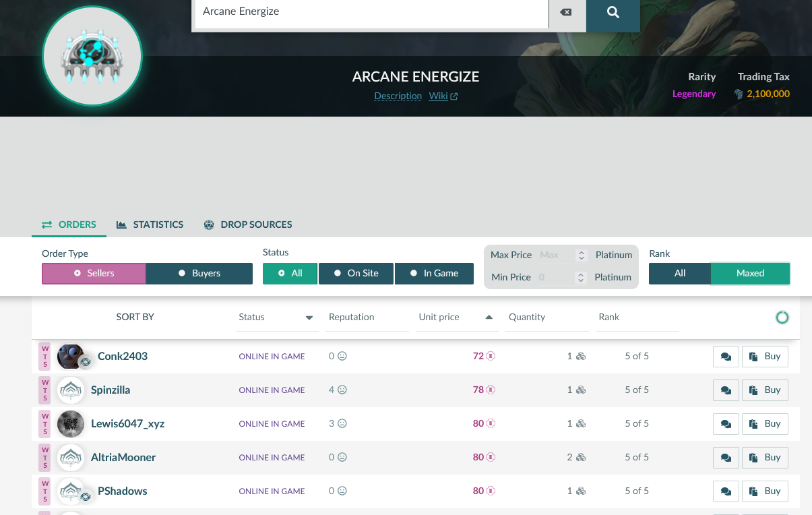The height and width of the screenshot is (515, 812).
Task: Click the Min Price stepper arrows
Action: click(x=582, y=277)
